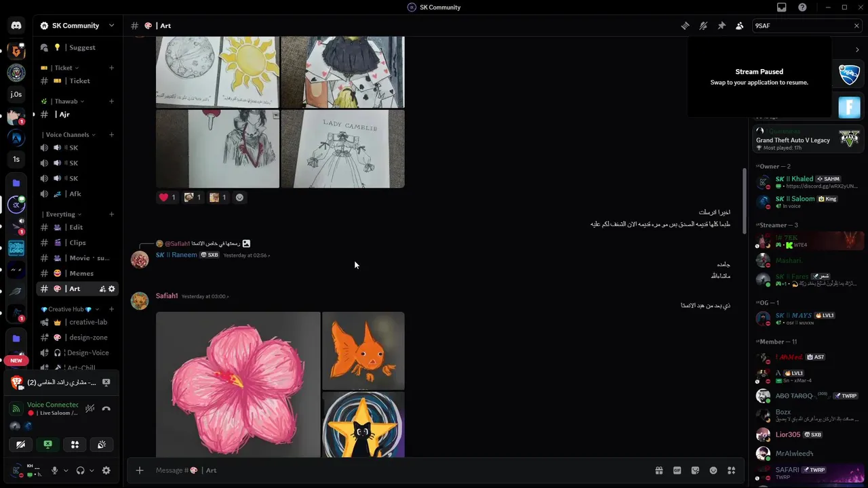Deafen with the headphones button

[x=81, y=470]
